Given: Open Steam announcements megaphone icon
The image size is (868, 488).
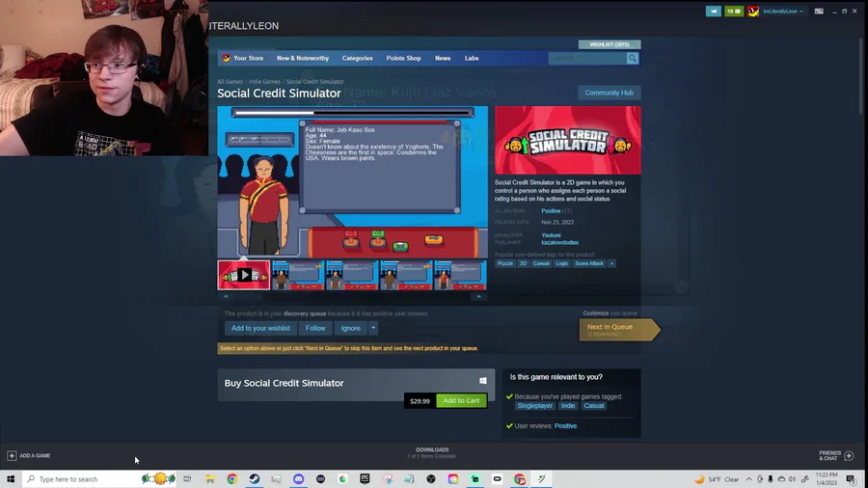Looking at the screenshot, I should [713, 11].
